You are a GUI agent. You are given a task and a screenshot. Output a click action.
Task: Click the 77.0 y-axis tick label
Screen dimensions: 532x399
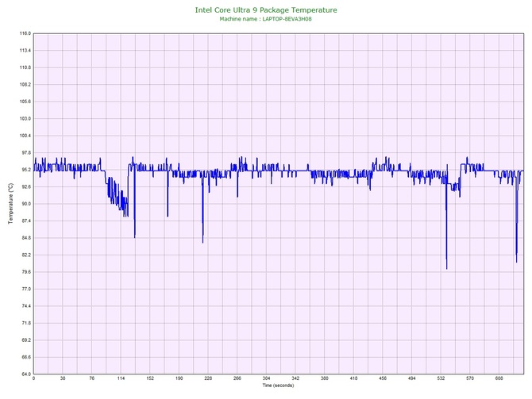coord(26,290)
